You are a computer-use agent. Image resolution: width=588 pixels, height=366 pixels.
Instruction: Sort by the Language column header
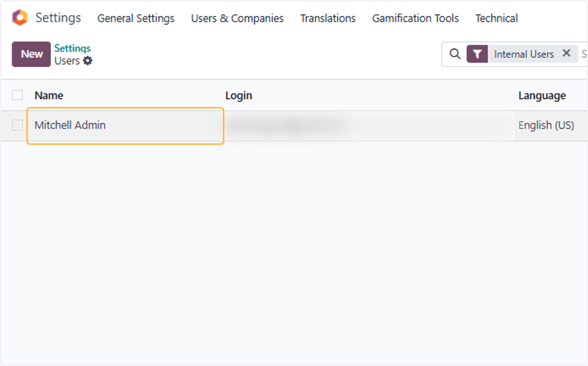coord(542,96)
